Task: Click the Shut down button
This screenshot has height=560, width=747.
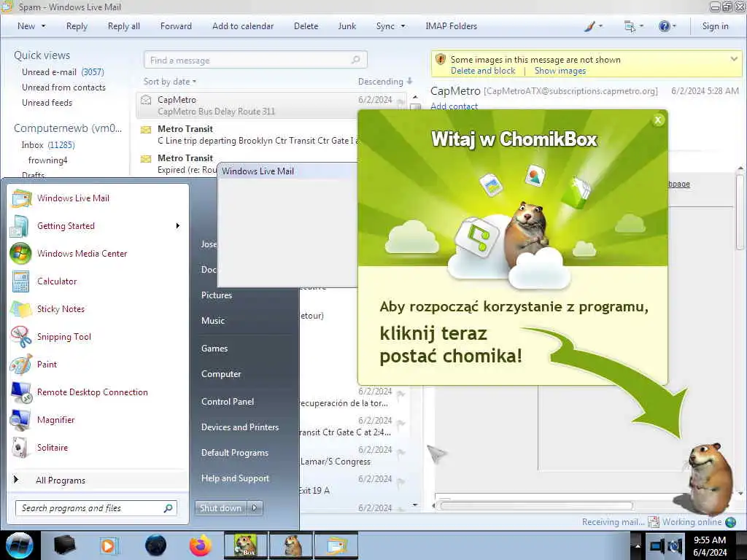Action: coord(220,508)
